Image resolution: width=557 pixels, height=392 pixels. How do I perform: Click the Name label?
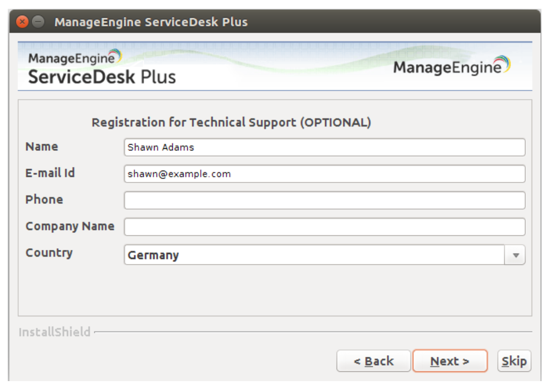coord(42,147)
